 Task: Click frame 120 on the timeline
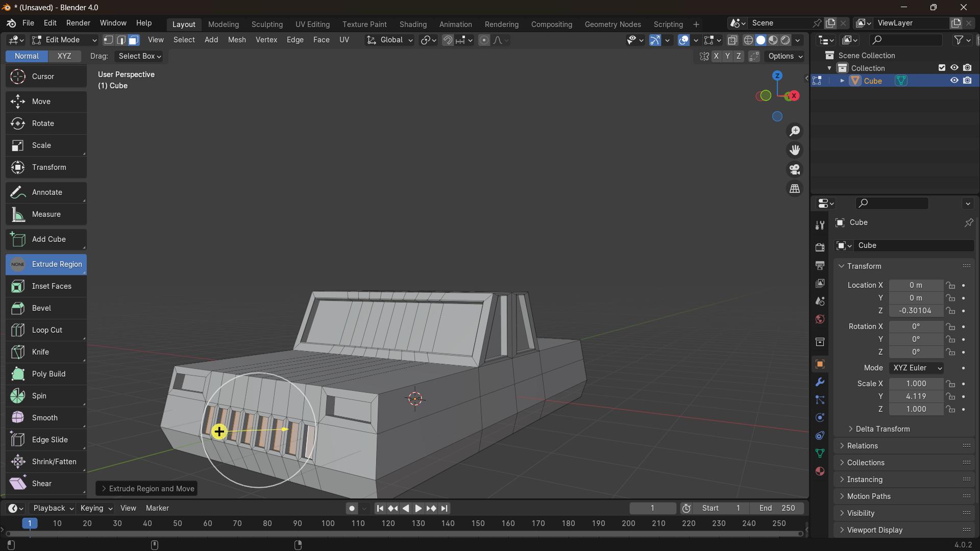click(388, 523)
